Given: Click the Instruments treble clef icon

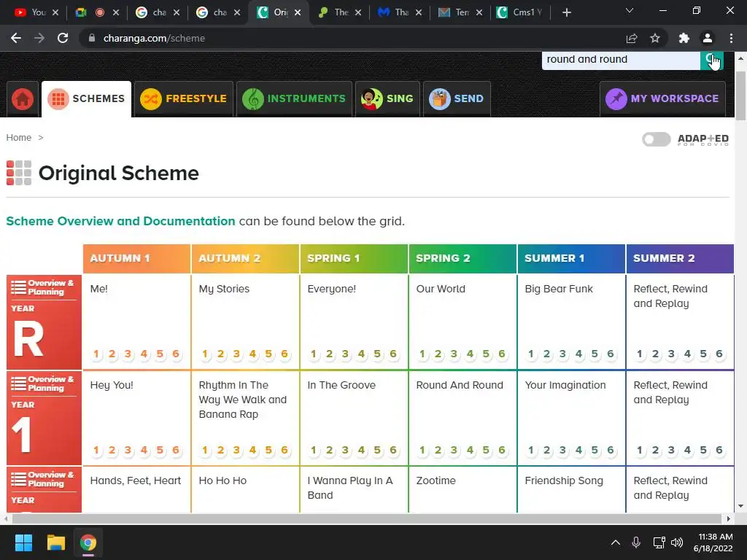Looking at the screenshot, I should tap(253, 98).
